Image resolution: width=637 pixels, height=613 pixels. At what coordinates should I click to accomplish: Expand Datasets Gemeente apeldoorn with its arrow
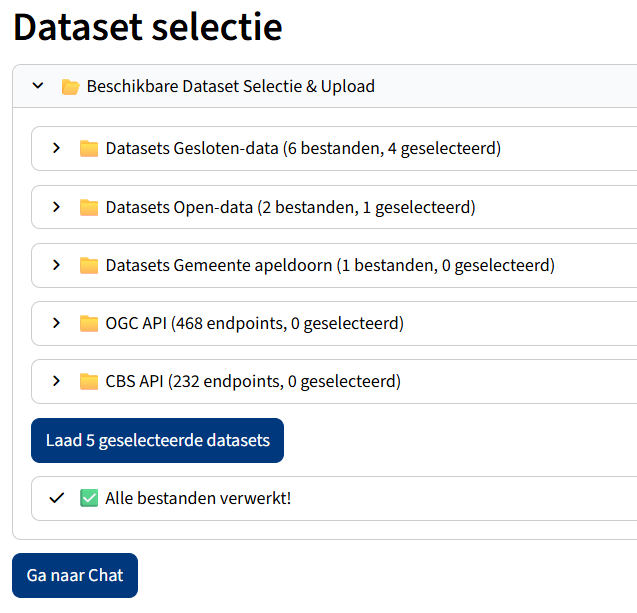click(57, 265)
